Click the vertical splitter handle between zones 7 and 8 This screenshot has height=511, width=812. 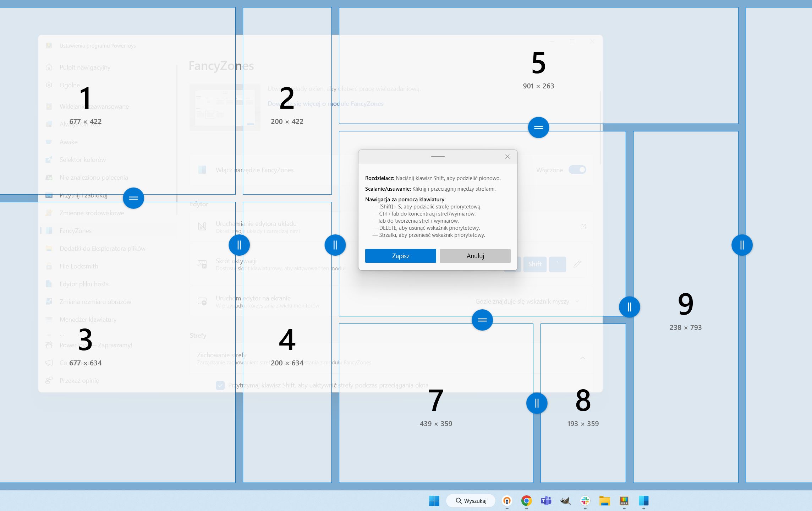pyautogui.click(x=537, y=403)
